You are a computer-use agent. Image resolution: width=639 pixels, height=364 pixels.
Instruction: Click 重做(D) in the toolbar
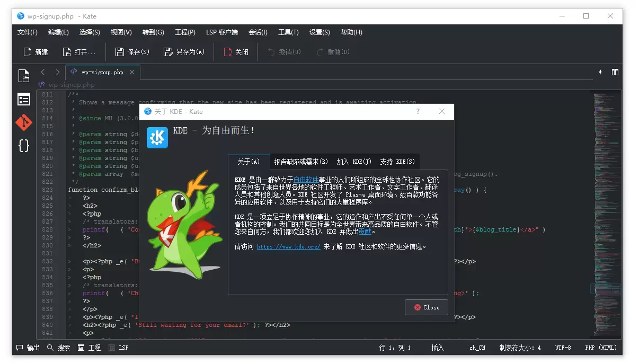333,52
